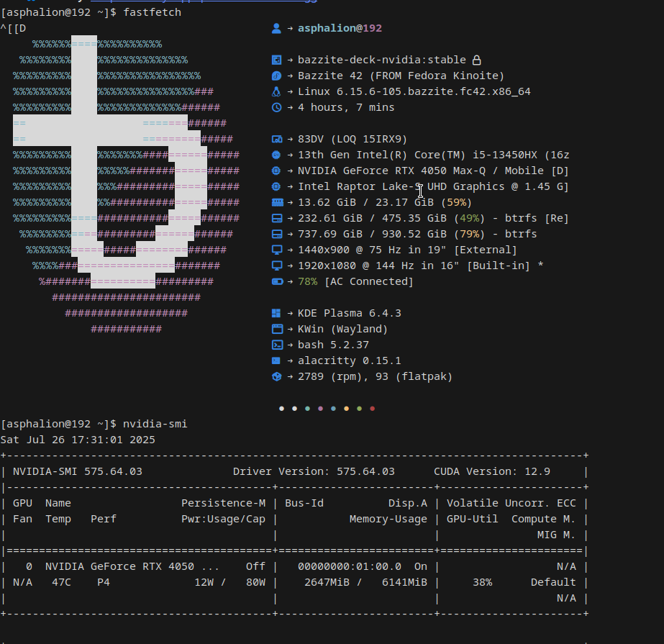Click the text 'Linux 6.15.6-105.bazzite.fc42.x86_64'
Image resolution: width=664 pixels, height=644 pixels.
point(414,91)
